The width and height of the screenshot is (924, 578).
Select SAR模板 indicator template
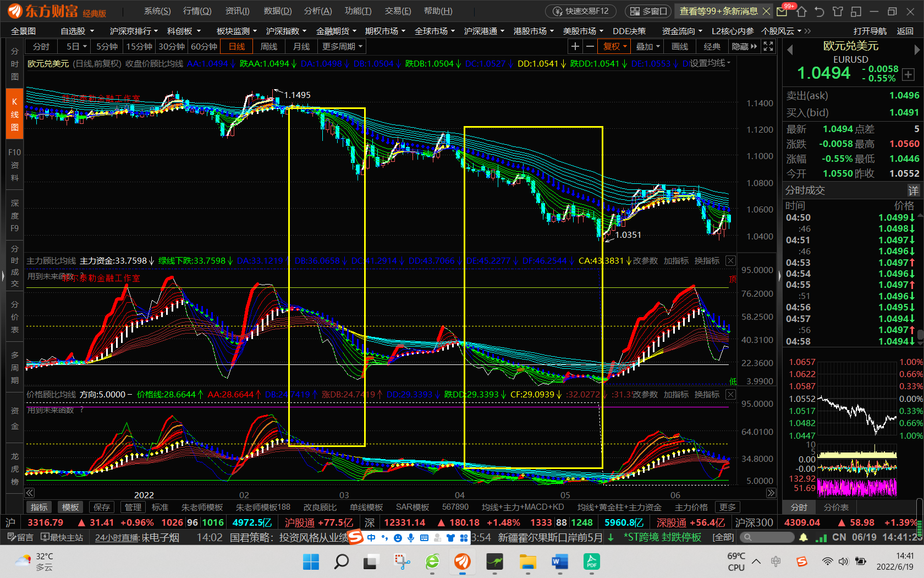pyautogui.click(x=413, y=507)
